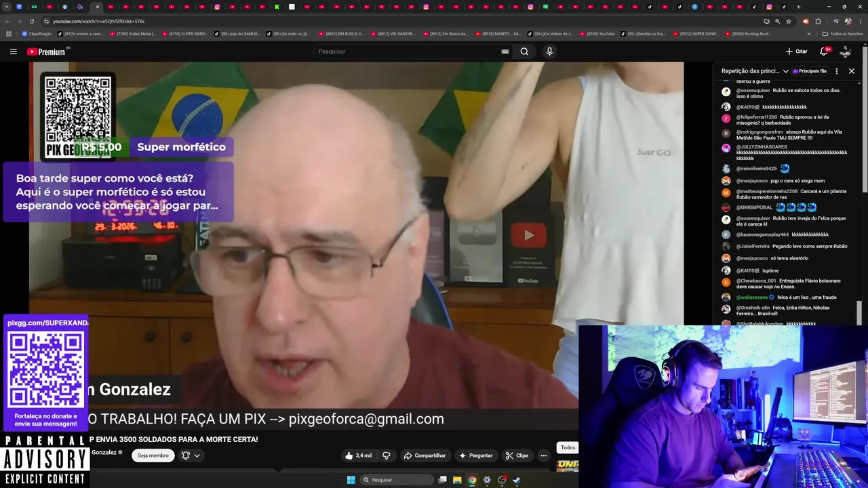The height and width of the screenshot is (488, 868).
Task: Click Principais fãs button in chat
Action: (810, 70)
